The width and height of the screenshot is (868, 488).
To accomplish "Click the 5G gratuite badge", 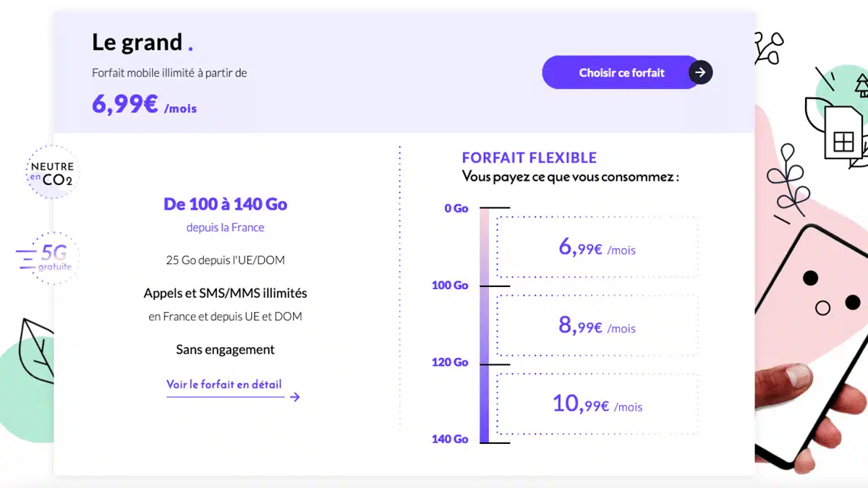I will (x=49, y=257).
